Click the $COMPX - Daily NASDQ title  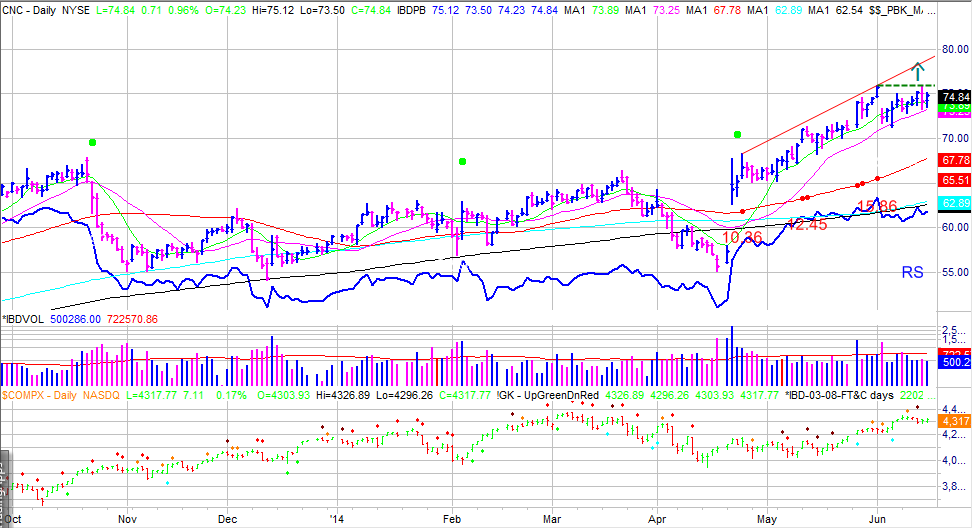click(x=60, y=395)
